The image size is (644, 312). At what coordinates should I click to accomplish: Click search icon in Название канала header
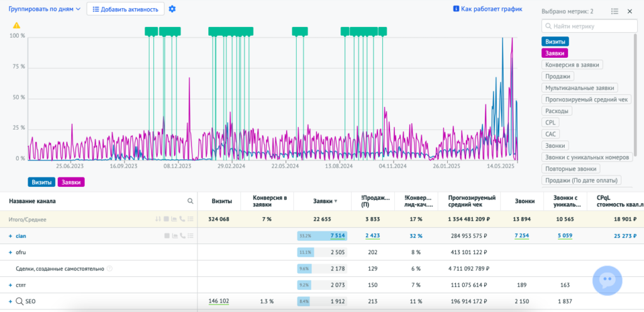click(x=190, y=201)
